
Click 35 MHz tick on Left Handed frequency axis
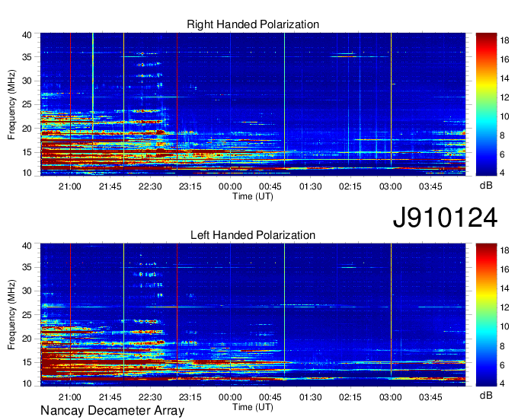[27, 267]
